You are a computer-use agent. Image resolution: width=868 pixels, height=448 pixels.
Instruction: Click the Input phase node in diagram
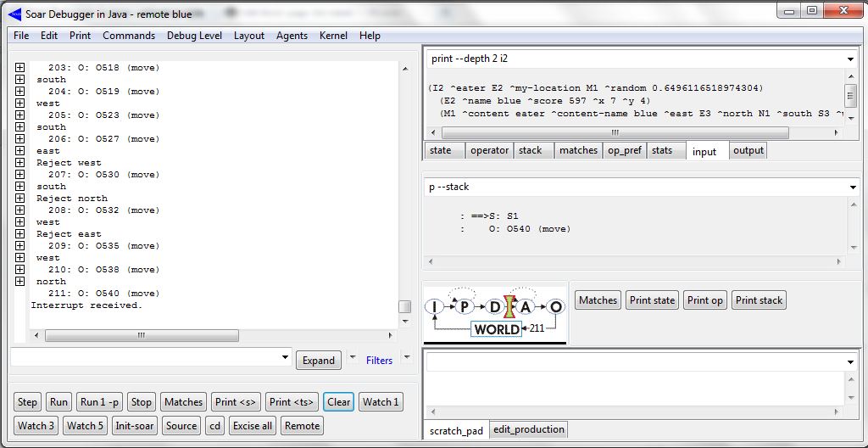click(x=434, y=307)
